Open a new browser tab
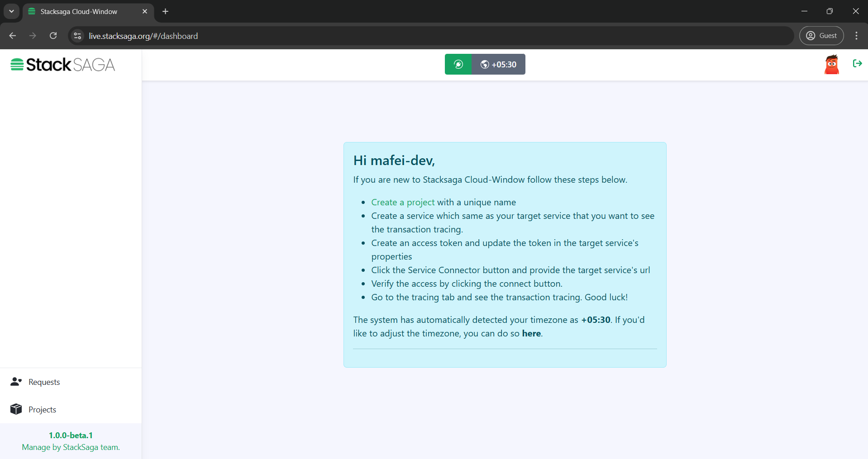The width and height of the screenshot is (868, 459). point(166,11)
